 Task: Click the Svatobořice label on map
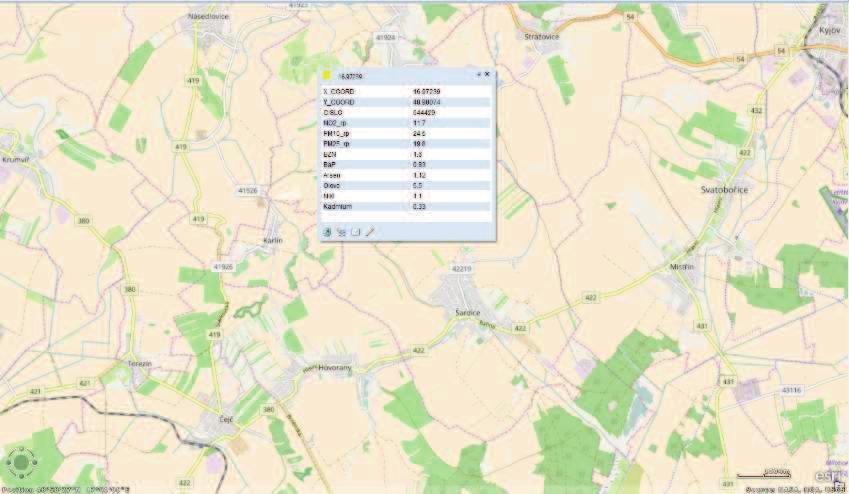pyautogui.click(x=724, y=190)
